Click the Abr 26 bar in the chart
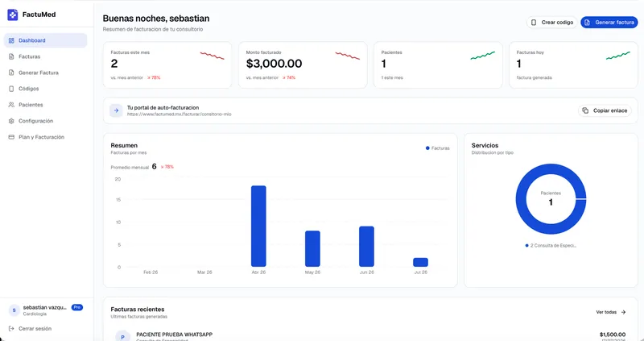 coord(258,227)
